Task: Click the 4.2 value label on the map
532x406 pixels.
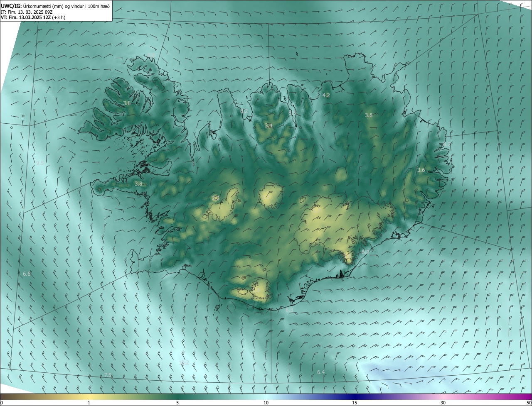Action: tap(326, 95)
